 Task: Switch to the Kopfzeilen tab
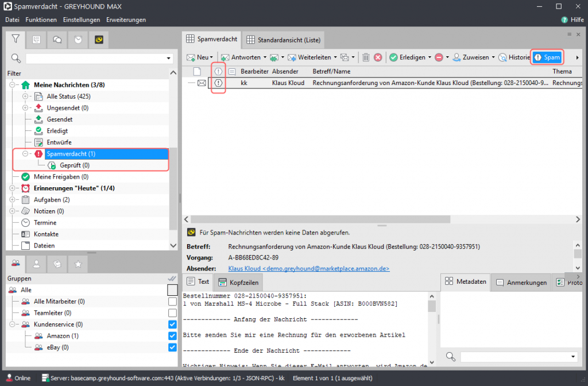coord(238,283)
